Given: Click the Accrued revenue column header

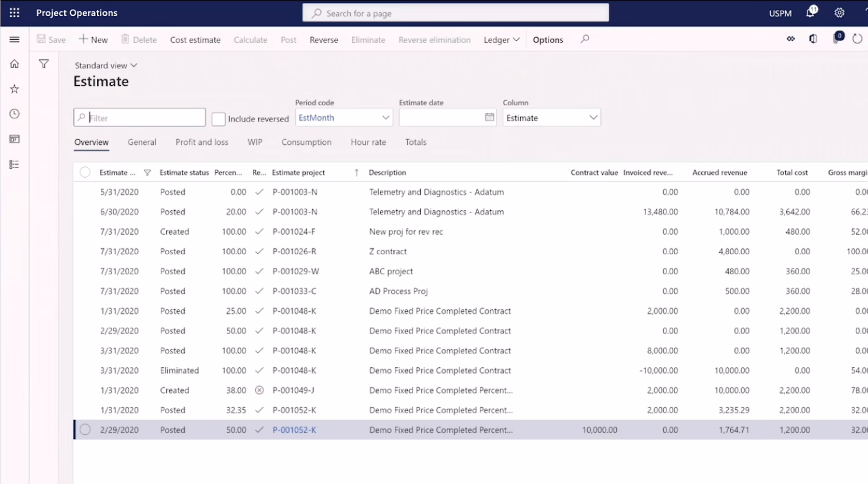Looking at the screenshot, I should pyautogui.click(x=720, y=172).
